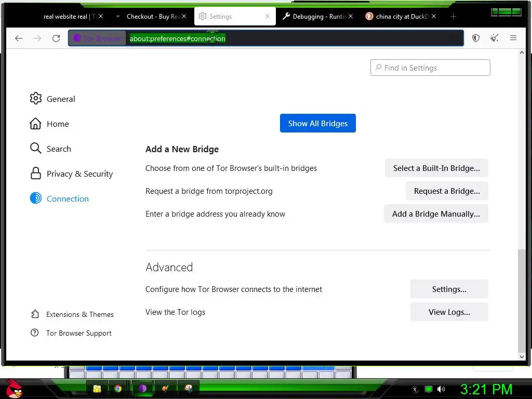Click the Support question mark icon
Viewport: 532px width, 399px height.
click(x=35, y=333)
